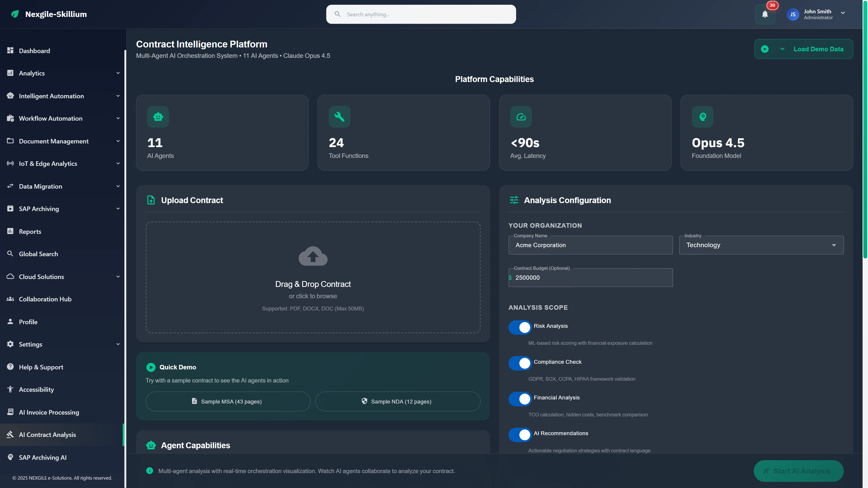Open the Industry dropdown showing Technology
The image size is (868, 488).
point(761,245)
